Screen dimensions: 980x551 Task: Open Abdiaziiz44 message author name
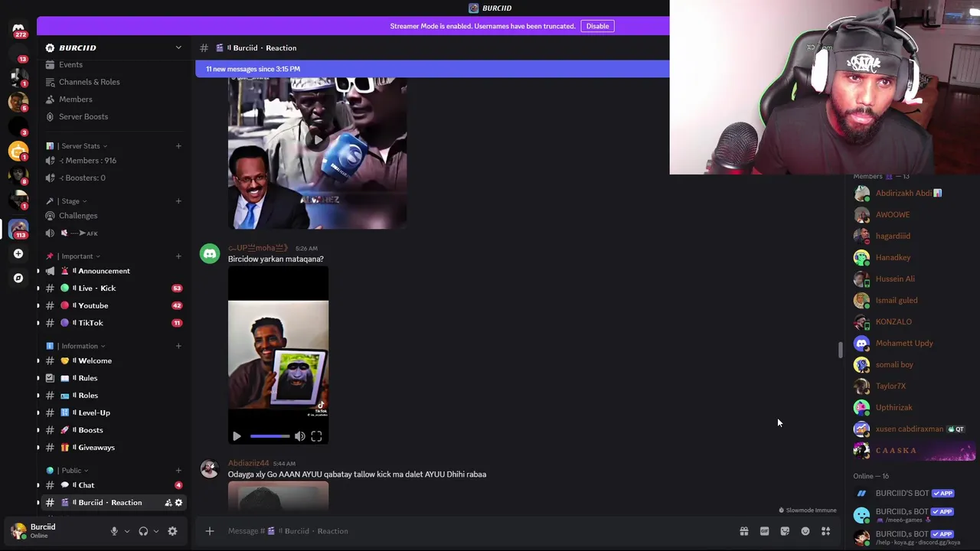point(248,463)
